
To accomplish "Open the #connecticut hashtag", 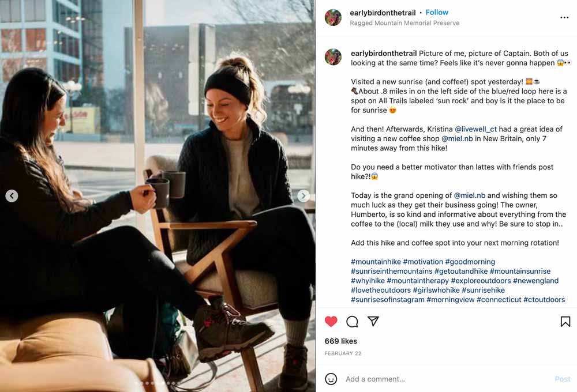I will (499, 300).
